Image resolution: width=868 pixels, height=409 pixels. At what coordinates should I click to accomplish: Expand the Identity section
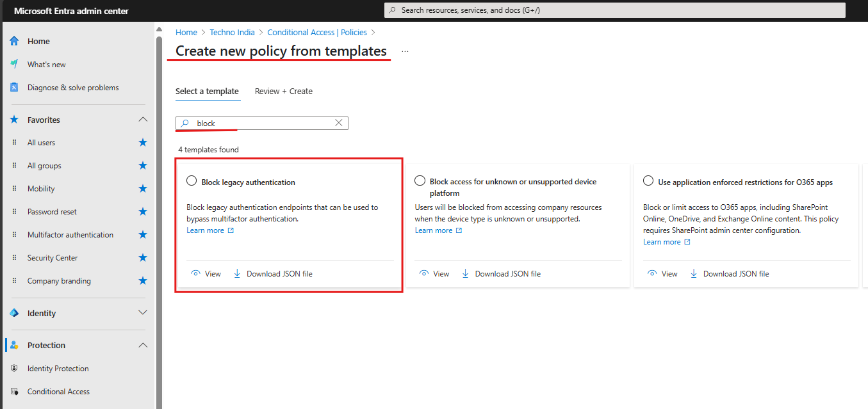coord(143,313)
